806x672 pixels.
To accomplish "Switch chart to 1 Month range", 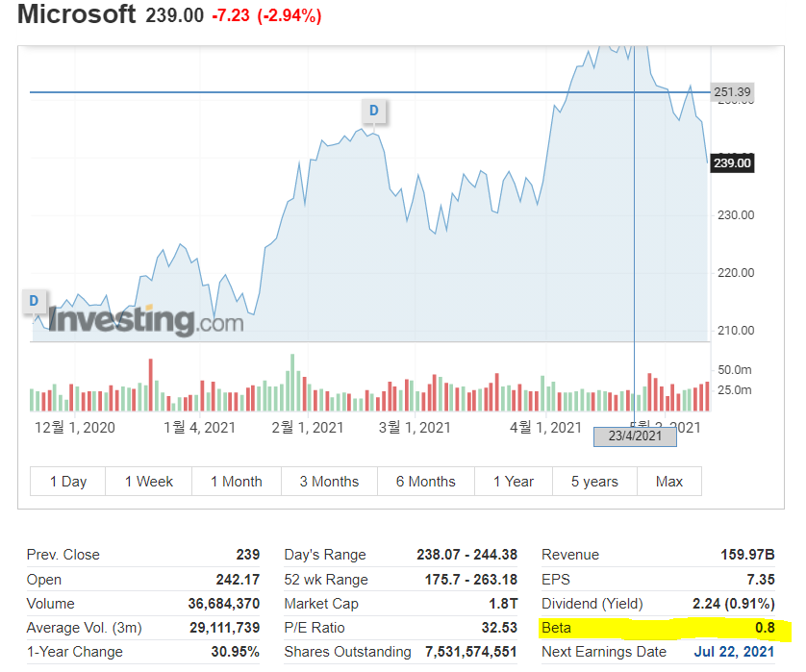I will (x=237, y=482).
